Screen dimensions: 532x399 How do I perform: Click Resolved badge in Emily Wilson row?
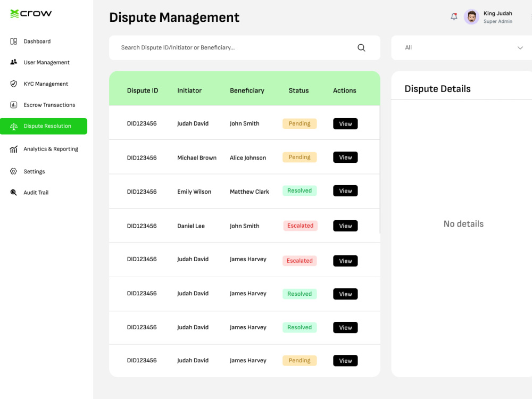(300, 190)
